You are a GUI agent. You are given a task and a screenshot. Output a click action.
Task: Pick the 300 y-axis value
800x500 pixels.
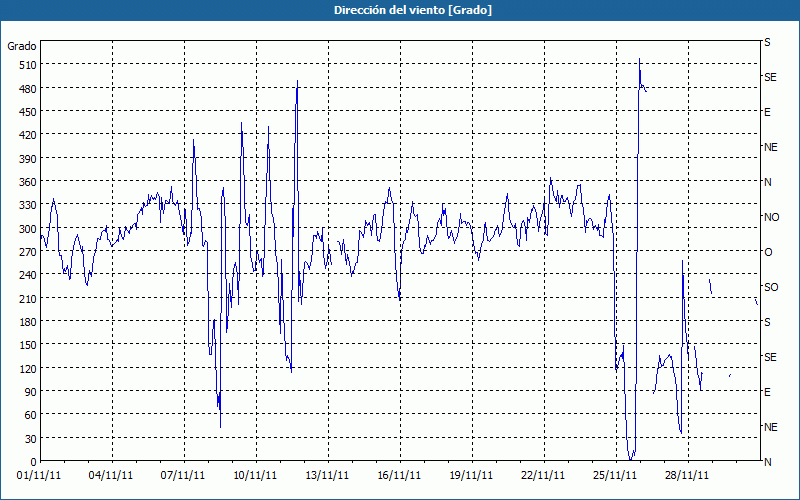click(28, 229)
